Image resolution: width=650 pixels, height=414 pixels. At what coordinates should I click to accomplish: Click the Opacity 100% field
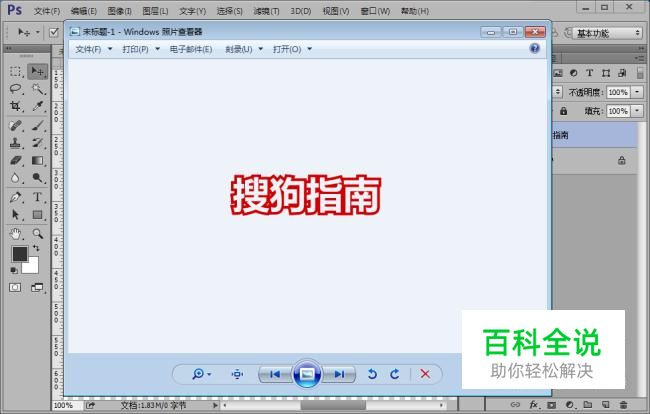click(618, 92)
